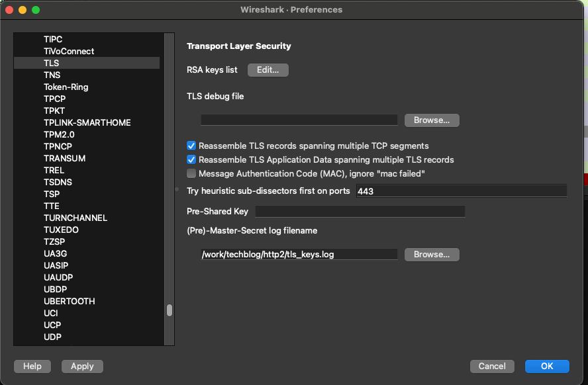Click the TLS debug file path field

(x=299, y=120)
